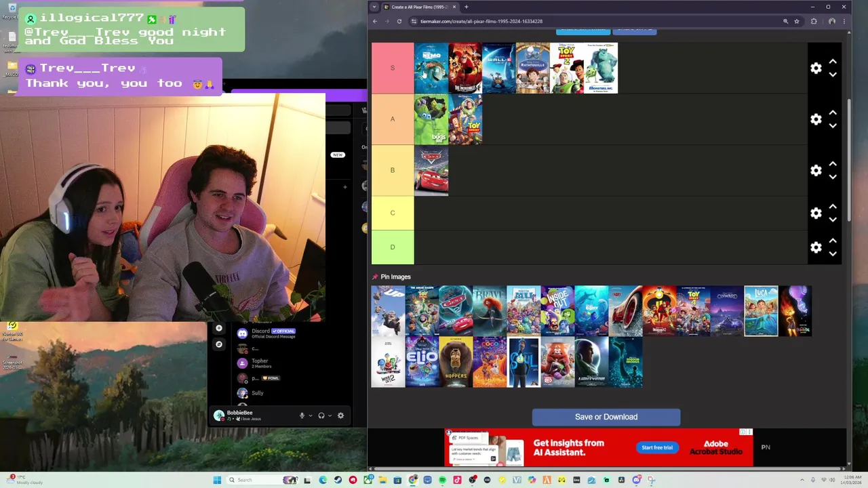Select the tiermaker browser tab
Viewport: 868px width, 488px height.
point(420,7)
